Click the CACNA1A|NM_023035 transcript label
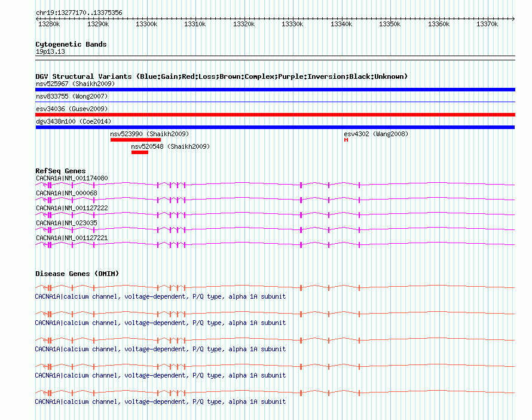 tap(66, 223)
